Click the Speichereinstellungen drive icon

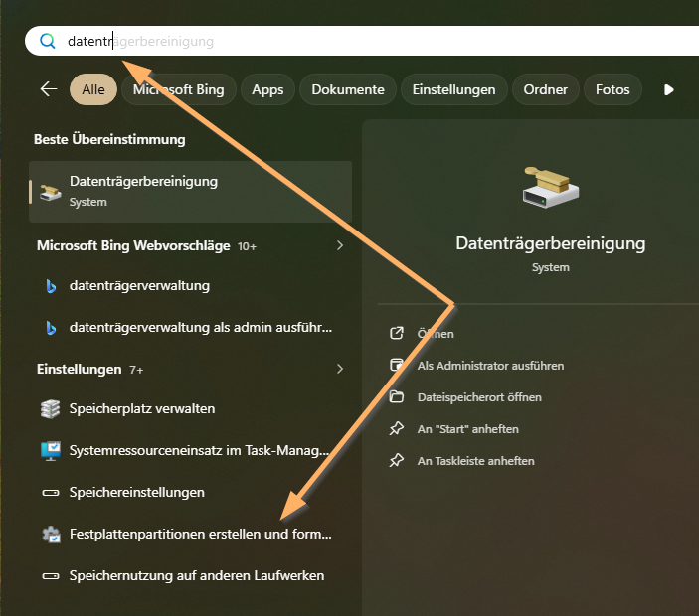51,493
